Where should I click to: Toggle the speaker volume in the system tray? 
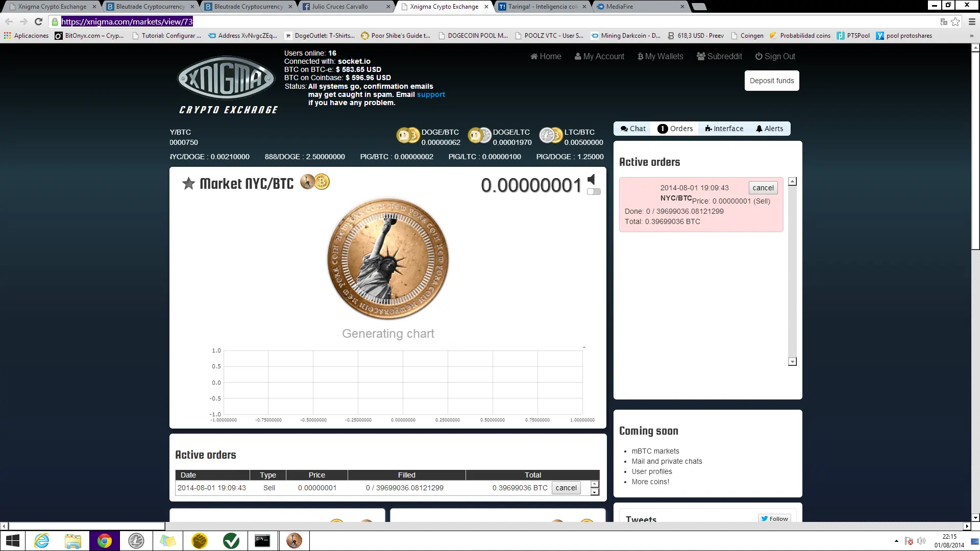click(922, 541)
